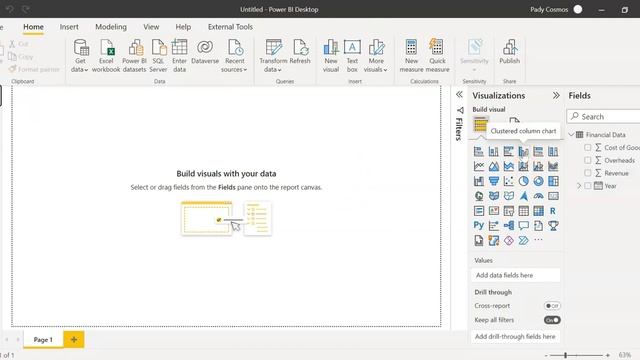
Task: Select the Funnel chart visual
Action: click(493, 181)
